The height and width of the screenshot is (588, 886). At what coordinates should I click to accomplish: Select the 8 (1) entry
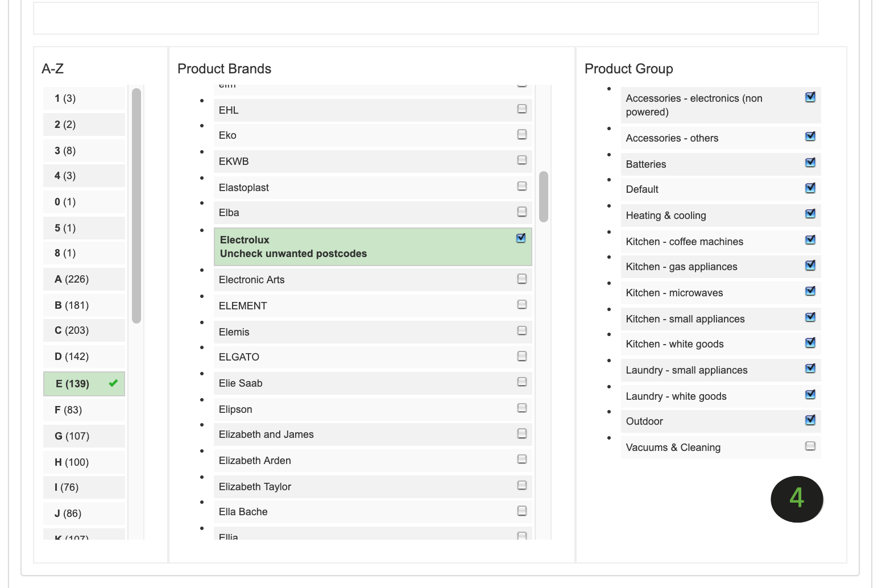(x=84, y=253)
